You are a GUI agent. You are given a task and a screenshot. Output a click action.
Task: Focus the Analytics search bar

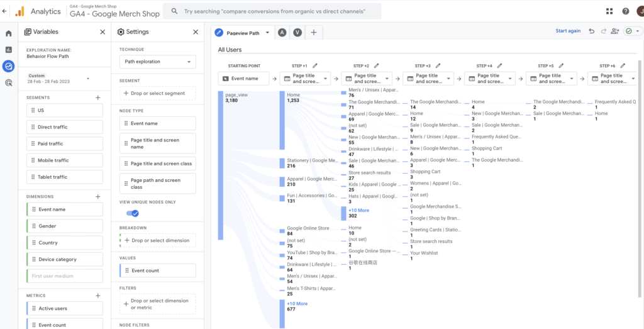272,11
